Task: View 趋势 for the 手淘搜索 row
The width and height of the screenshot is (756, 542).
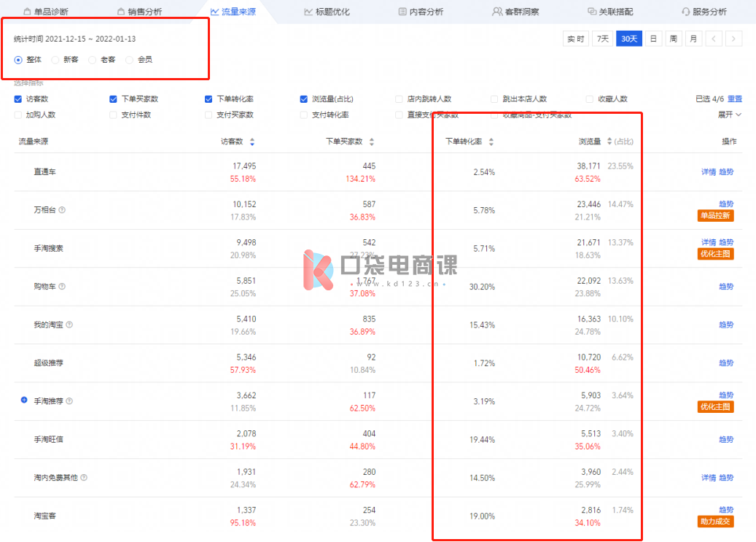Action: 726,241
